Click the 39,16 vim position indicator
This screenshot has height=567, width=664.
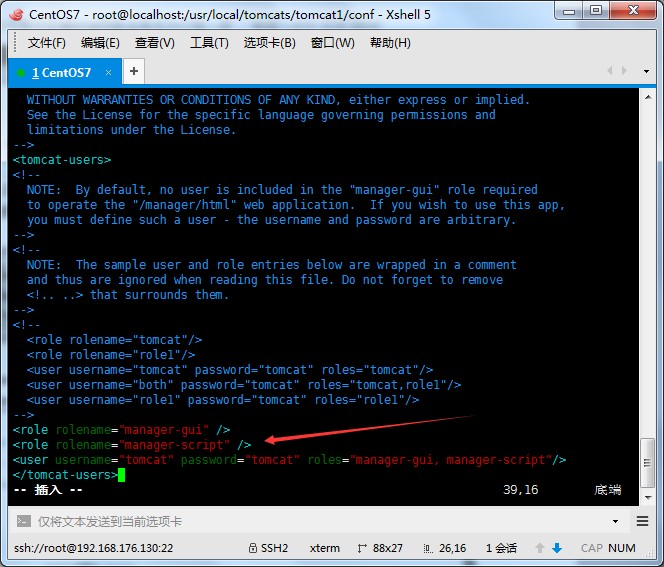click(x=520, y=490)
